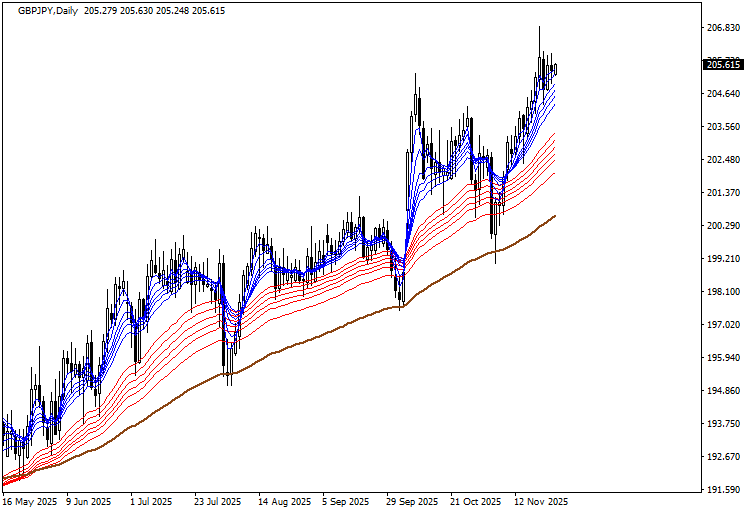Viewport: 747px width, 513px height.
Task: Click the right end of the thick brown moving average
Action: 555,215
